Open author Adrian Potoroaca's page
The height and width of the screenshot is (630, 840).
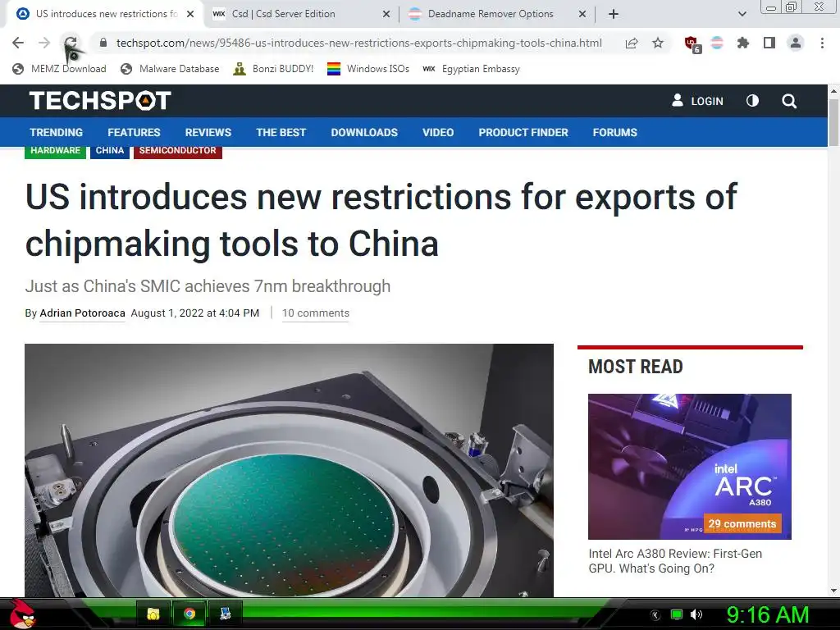pos(83,313)
